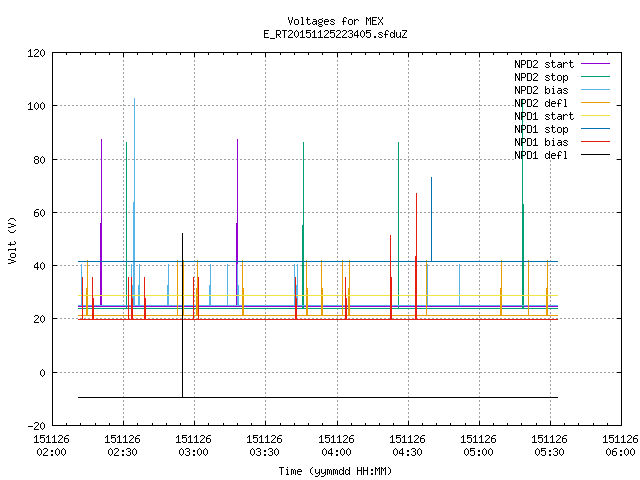
Task: Click the NPD1 start legend label
Action: click(x=544, y=116)
